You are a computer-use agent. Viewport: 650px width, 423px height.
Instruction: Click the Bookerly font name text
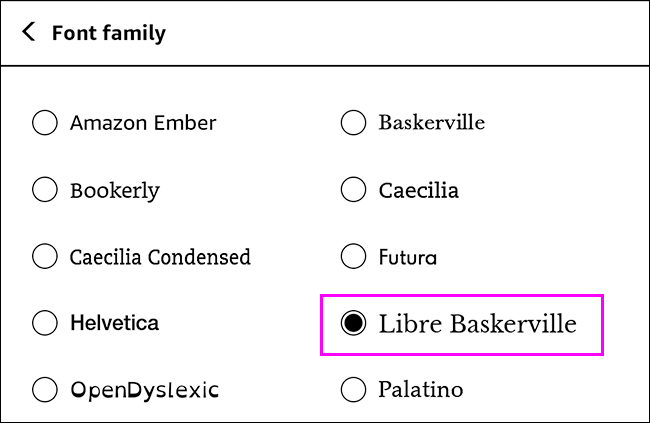tap(115, 190)
